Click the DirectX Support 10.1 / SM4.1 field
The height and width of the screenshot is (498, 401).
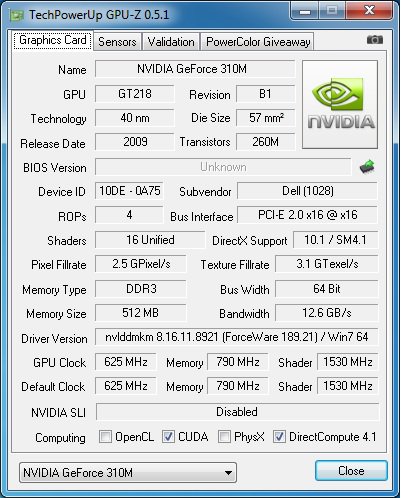click(335, 240)
